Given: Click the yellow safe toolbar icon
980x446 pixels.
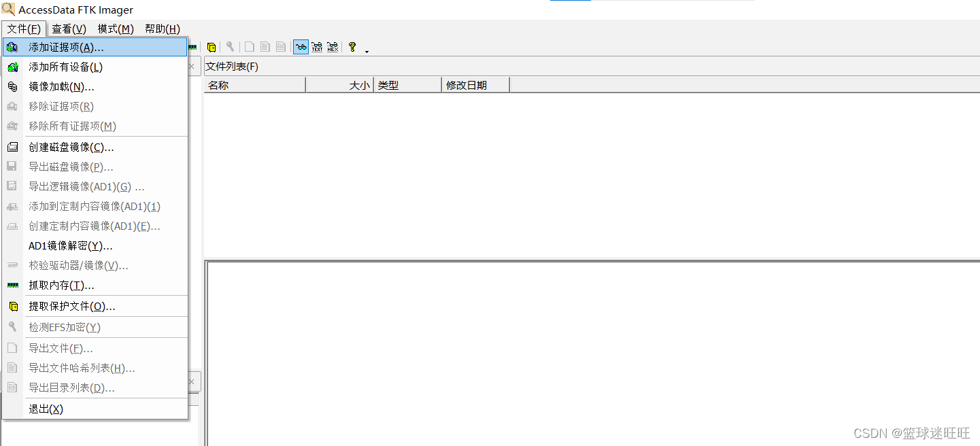Looking at the screenshot, I should pyautogui.click(x=212, y=47).
